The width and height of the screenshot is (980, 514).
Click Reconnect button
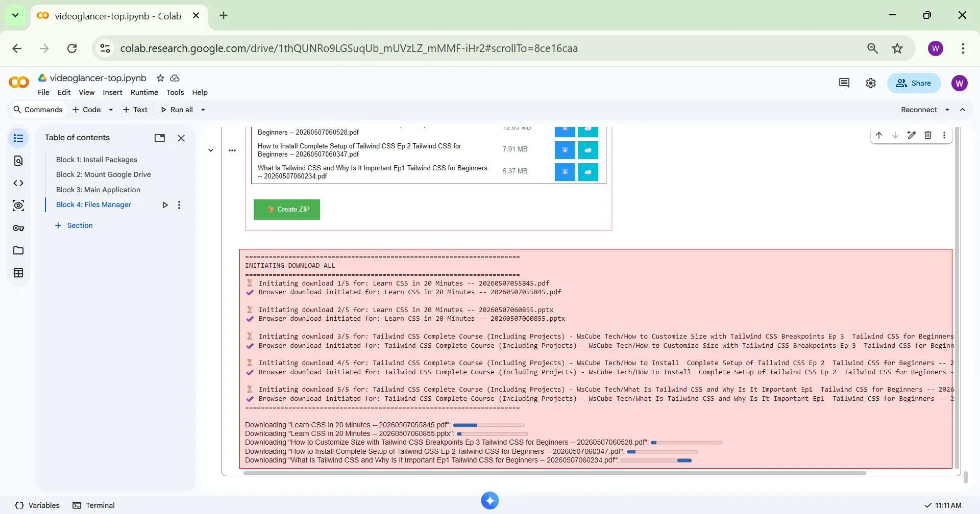pyautogui.click(x=919, y=110)
